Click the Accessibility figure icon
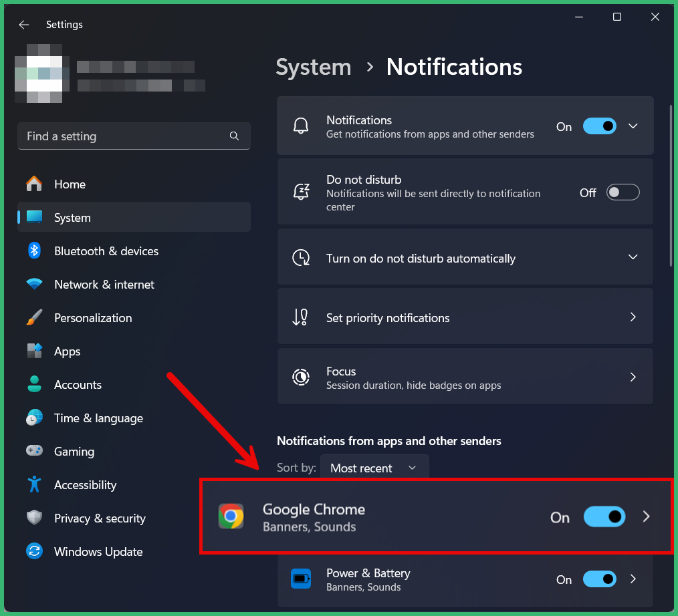678x616 pixels. 34,484
